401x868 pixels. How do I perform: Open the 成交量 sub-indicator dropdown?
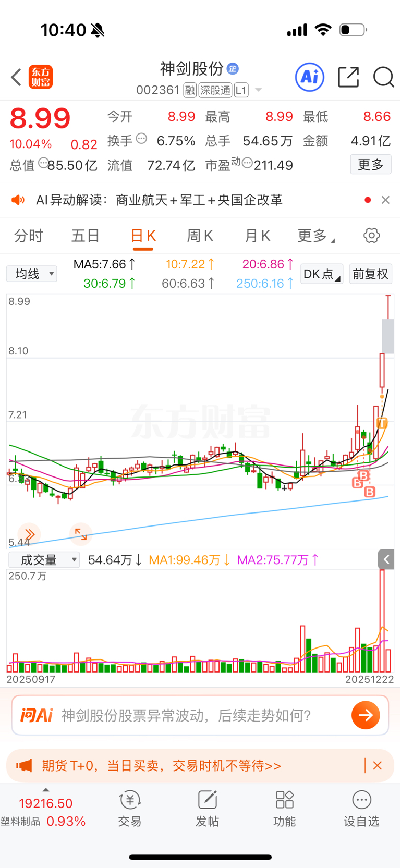[44, 560]
